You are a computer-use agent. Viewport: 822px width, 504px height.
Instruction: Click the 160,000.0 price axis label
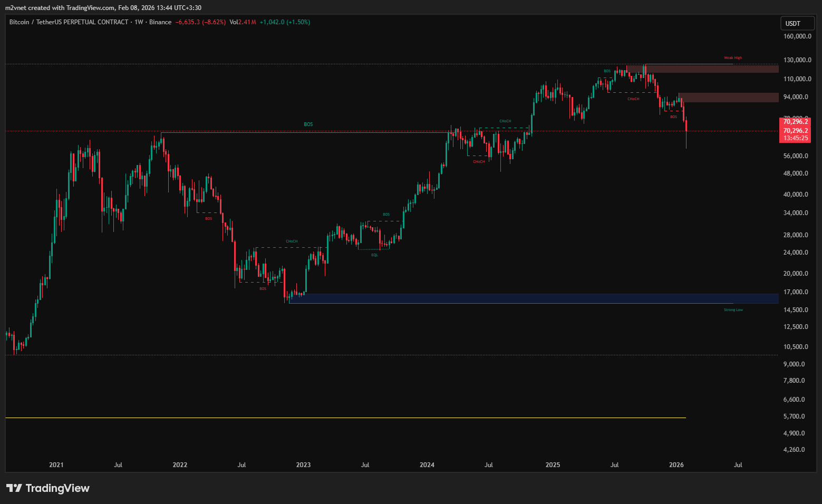[797, 36]
